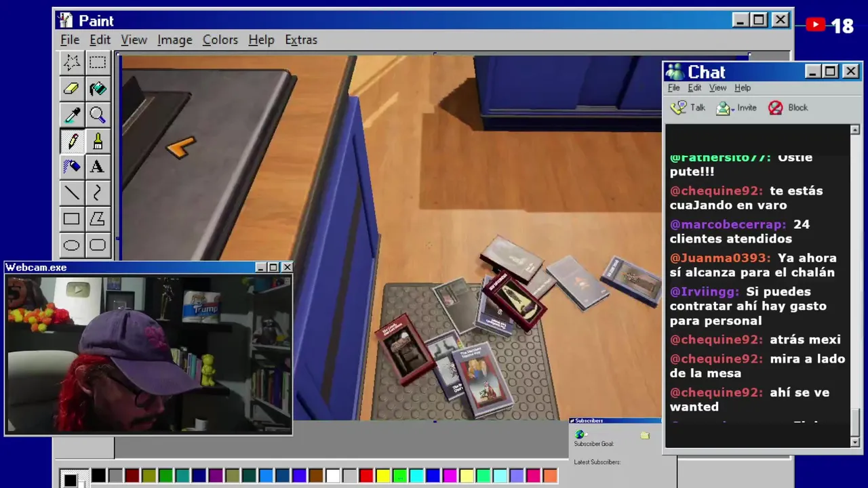The height and width of the screenshot is (488, 868).
Task: Click the username @Juanma0393 in chat
Action: coord(720,258)
